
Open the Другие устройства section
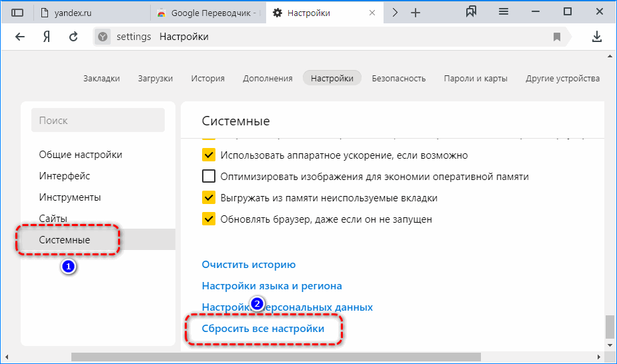coord(563,79)
